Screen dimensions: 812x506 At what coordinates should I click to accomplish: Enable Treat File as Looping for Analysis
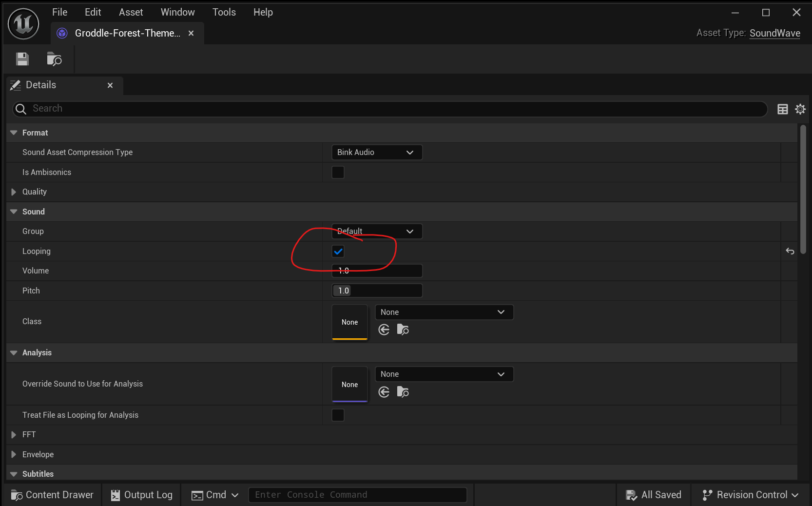[x=338, y=415]
